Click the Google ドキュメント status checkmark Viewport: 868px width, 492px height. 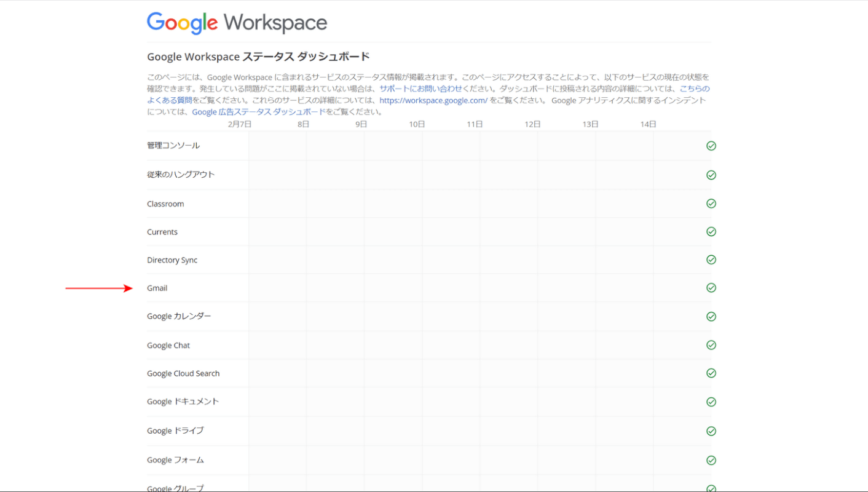pos(711,402)
